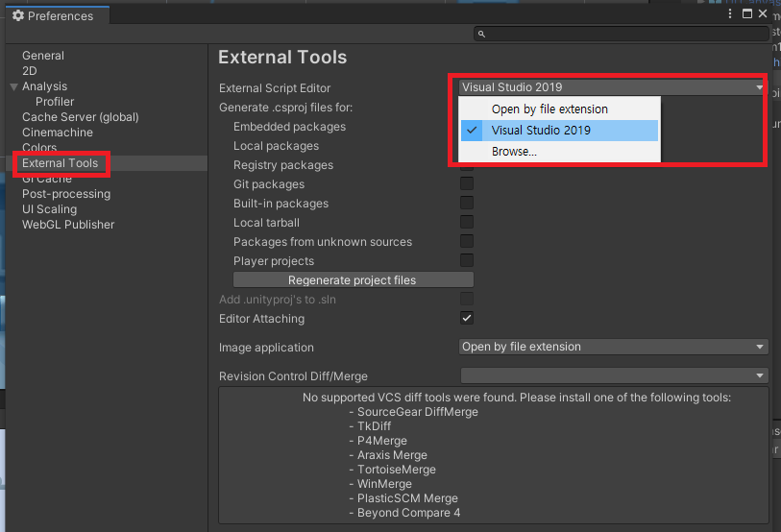The height and width of the screenshot is (532, 781).
Task: Select the Analysis category
Action: pyautogui.click(x=44, y=86)
